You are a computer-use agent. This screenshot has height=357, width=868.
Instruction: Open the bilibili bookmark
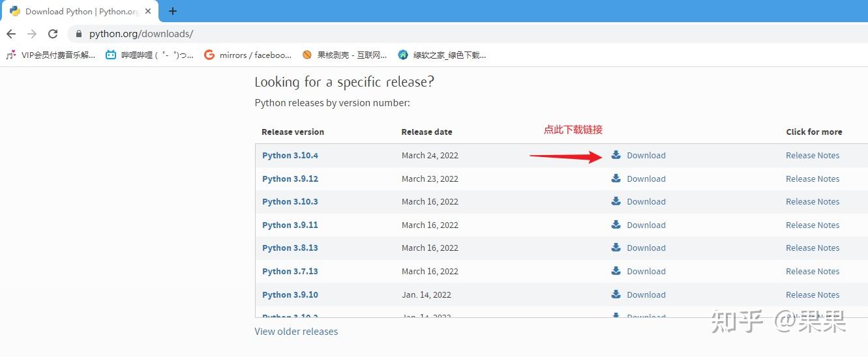[150, 55]
